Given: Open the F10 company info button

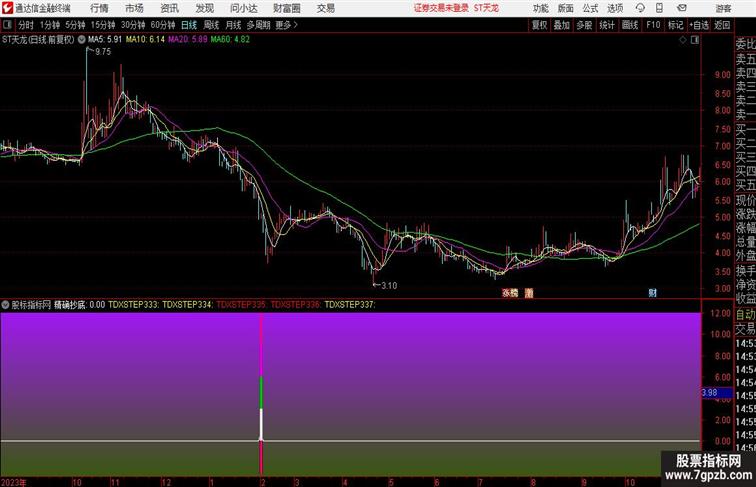Looking at the screenshot, I should click(x=653, y=25).
